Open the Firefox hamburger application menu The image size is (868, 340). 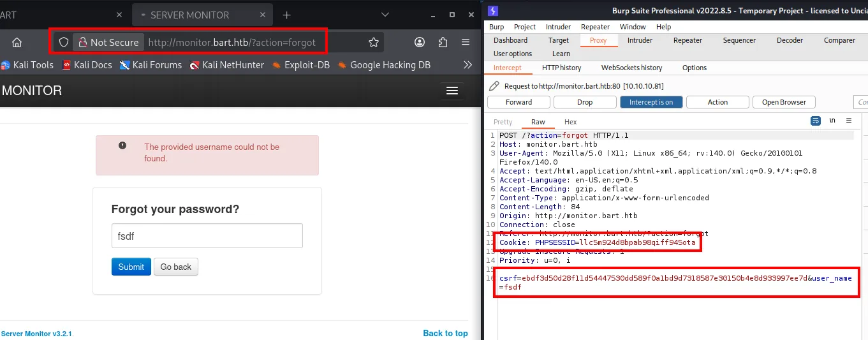pos(466,42)
